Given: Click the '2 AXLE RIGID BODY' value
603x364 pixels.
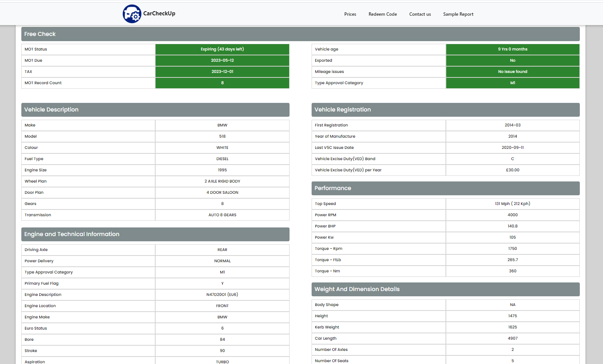Looking at the screenshot, I should coord(222,181).
